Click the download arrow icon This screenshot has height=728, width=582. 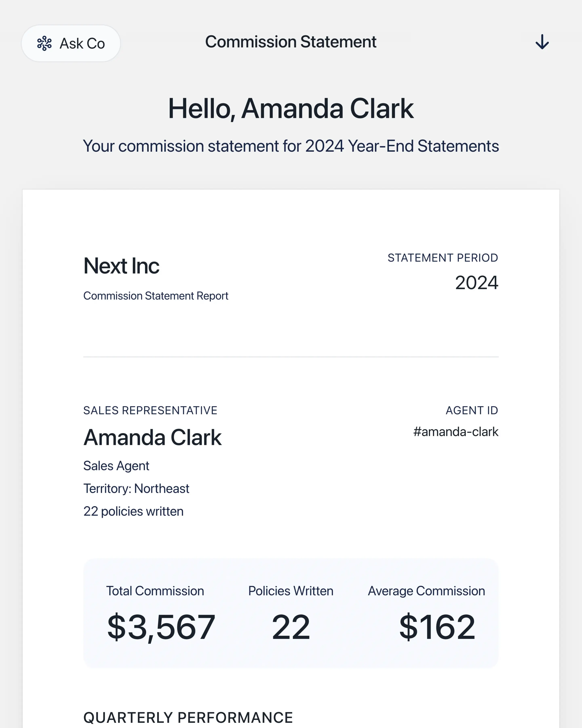tap(542, 42)
